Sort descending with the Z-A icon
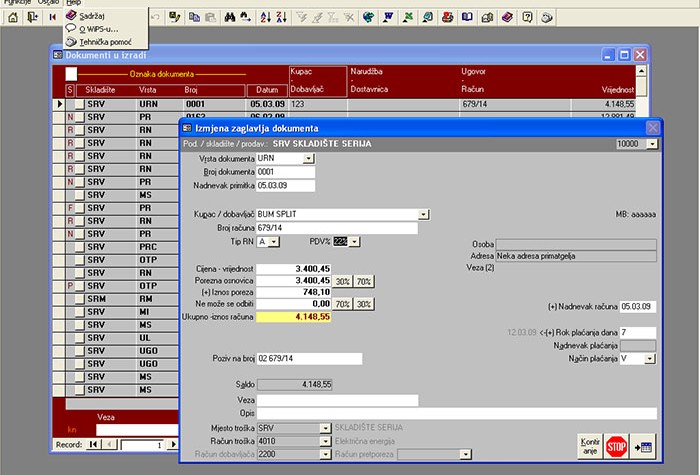Viewport: 700px width, 475px height. click(x=281, y=17)
